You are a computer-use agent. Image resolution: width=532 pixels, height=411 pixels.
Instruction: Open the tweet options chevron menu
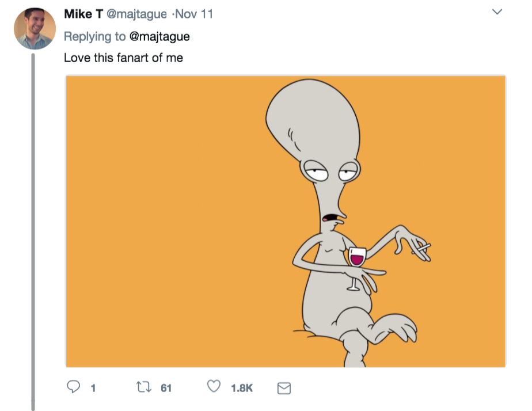[x=497, y=12]
